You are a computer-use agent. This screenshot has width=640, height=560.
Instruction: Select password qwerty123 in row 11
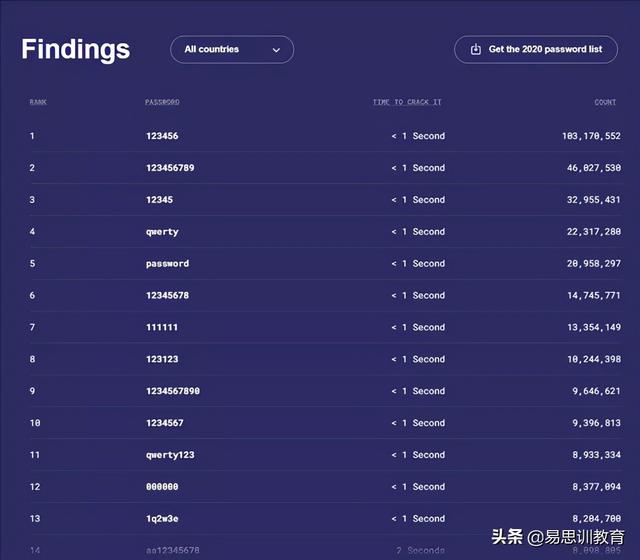pos(170,455)
